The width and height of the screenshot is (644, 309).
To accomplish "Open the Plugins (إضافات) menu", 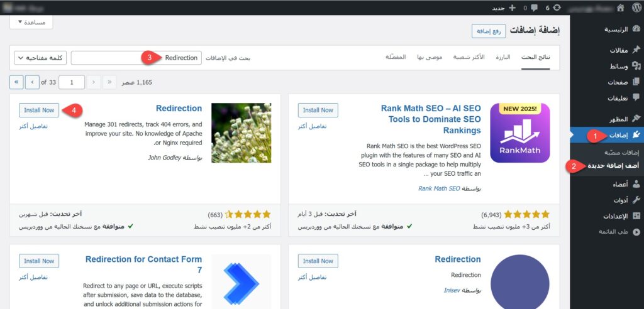I will coord(607,135).
